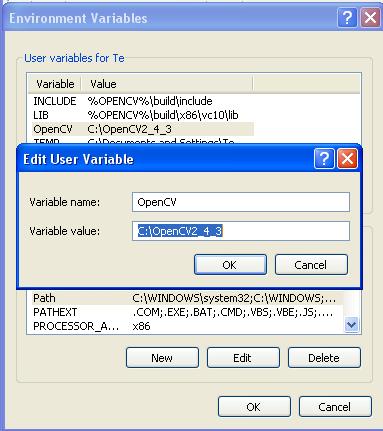Close the Edit User Variable dialog

point(347,158)
